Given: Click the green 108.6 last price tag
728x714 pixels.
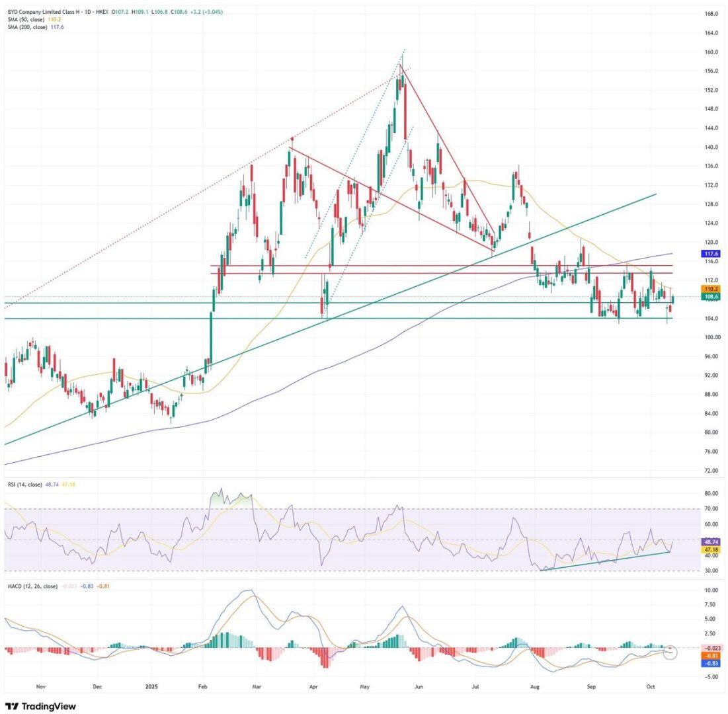Looking at the screenshot, I should [x=711, y=296].
